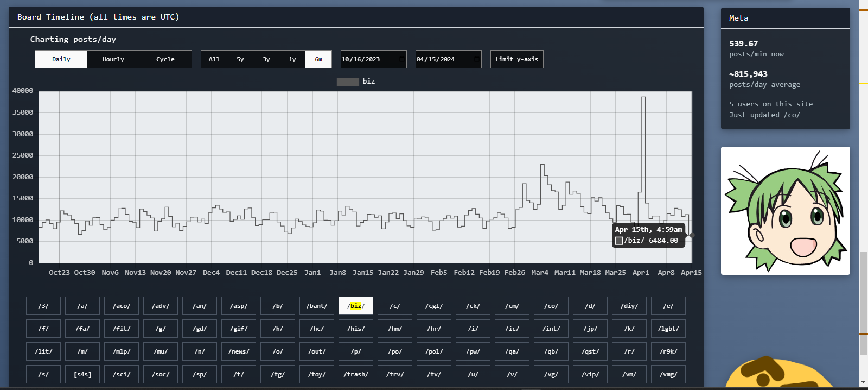
Task: Select the /sci/ board
Action: [x=122, y=374]
